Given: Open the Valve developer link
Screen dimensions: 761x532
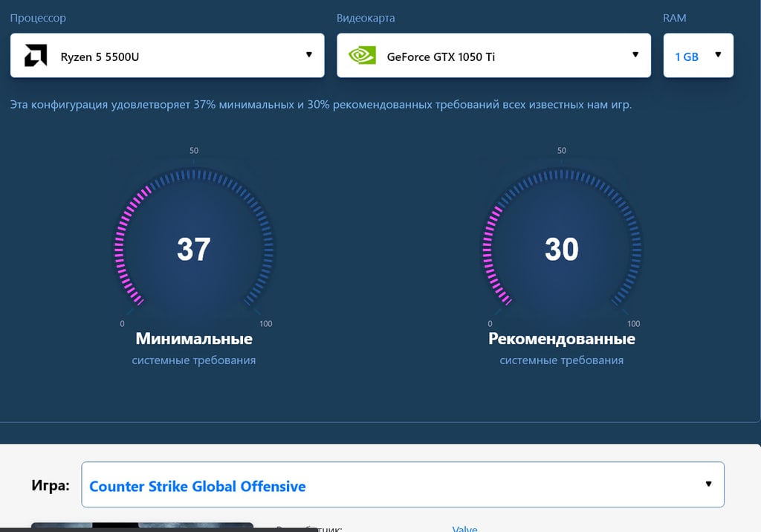Looking at the screenshot, I should (464, 528).
